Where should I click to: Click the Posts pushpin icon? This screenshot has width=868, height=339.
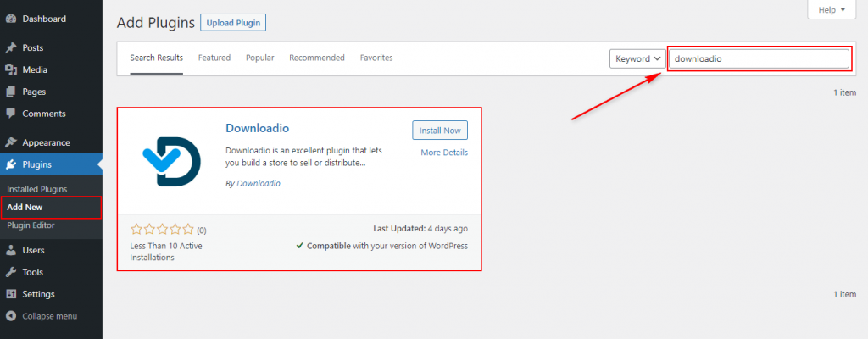pos(10,47)
